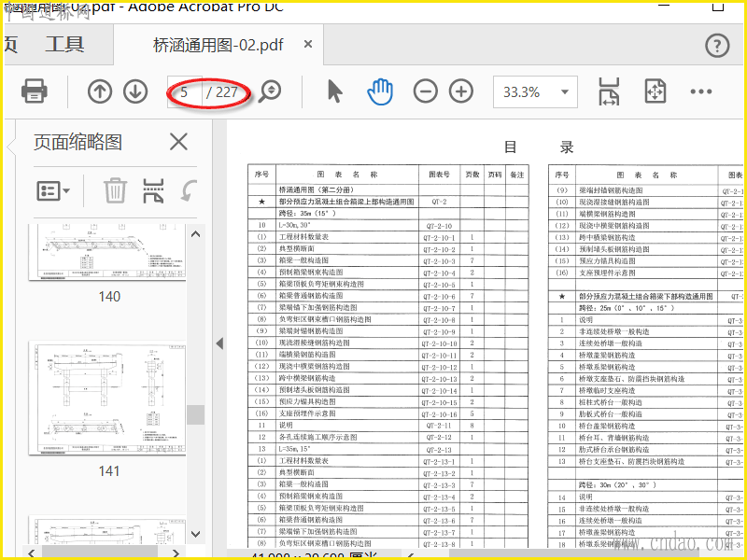This screenshot has width=747, height=560.
Task: Click the table row 桥涵通用图（第二分册）
Action: point(388,189)
